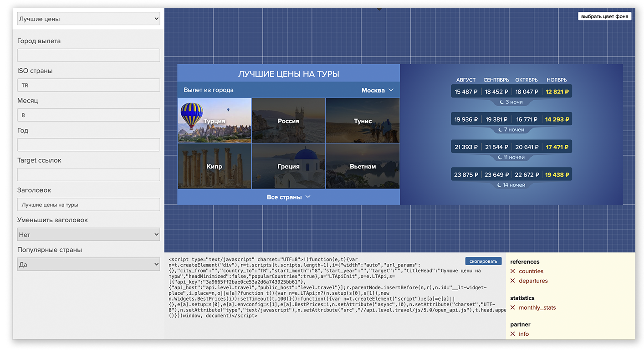
Task: Click the highlighted 14 293 ₽ price
Action: tap(557, 119)
